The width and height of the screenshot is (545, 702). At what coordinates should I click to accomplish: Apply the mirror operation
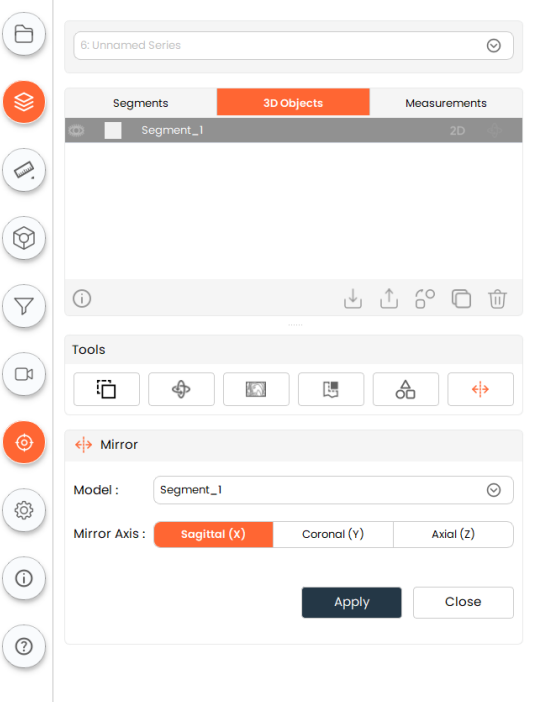(x=352, y=602)
